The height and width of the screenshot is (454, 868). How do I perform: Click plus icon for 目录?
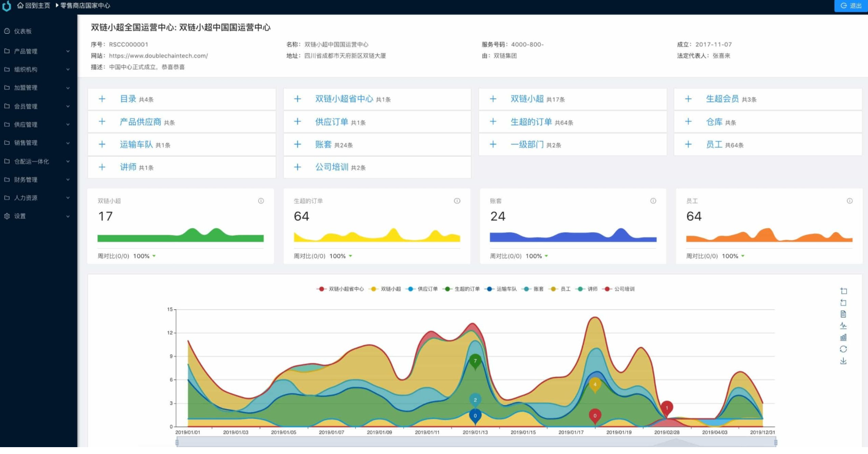pos(102,99)
